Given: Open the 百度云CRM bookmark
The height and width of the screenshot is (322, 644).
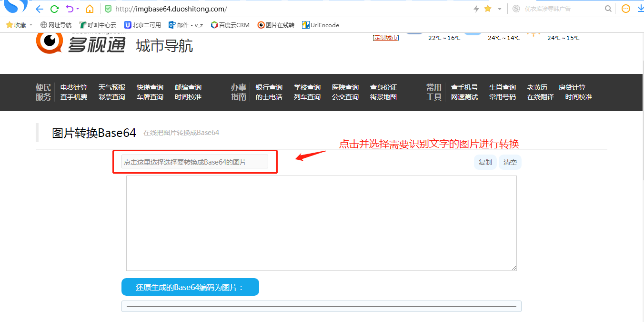Looking at the screenshot, I should click(230, 25).
